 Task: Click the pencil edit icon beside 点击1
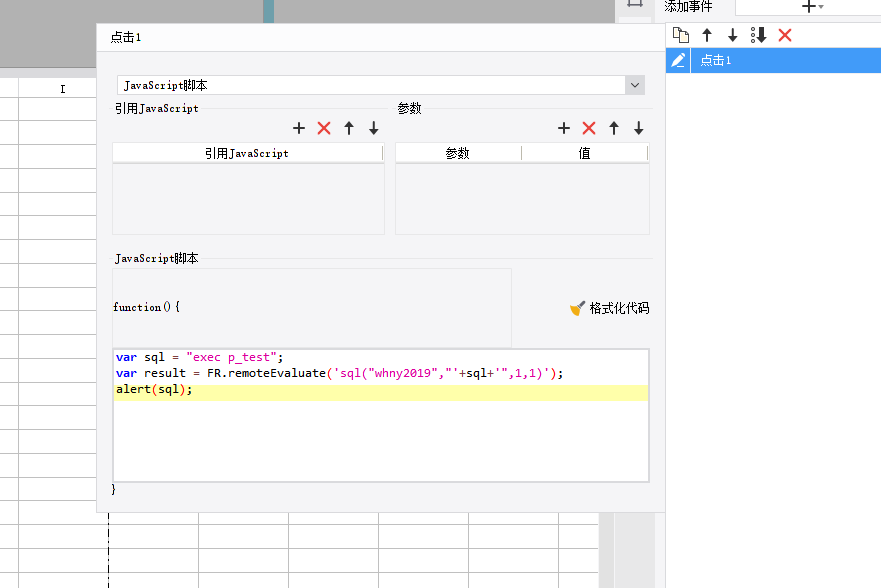(x=678, y=60)
